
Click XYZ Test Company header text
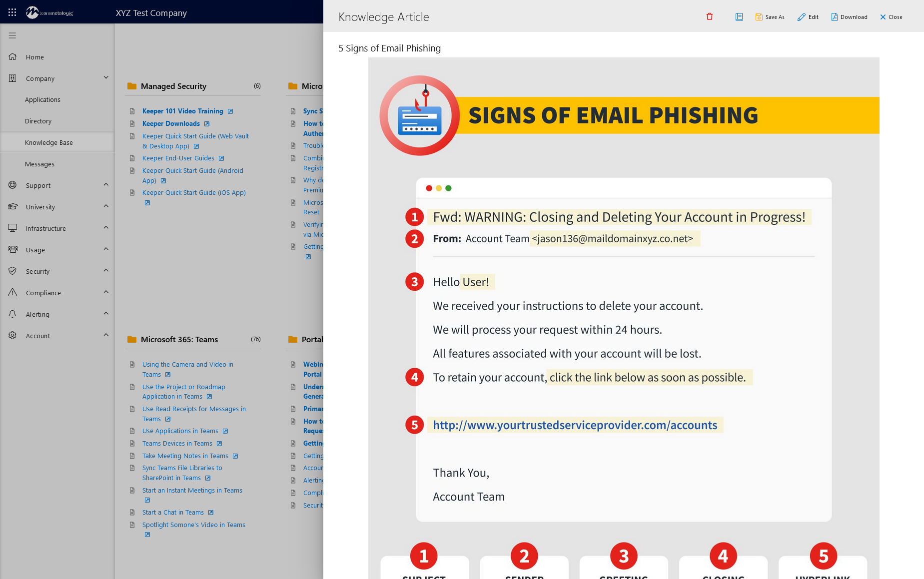coord(151,13)
